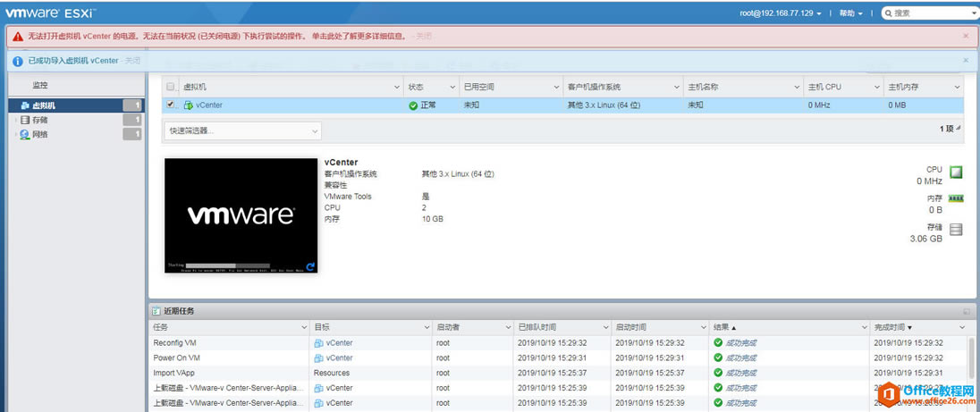Open 启动者 tasks column dropdown arrow

point(508,328)
